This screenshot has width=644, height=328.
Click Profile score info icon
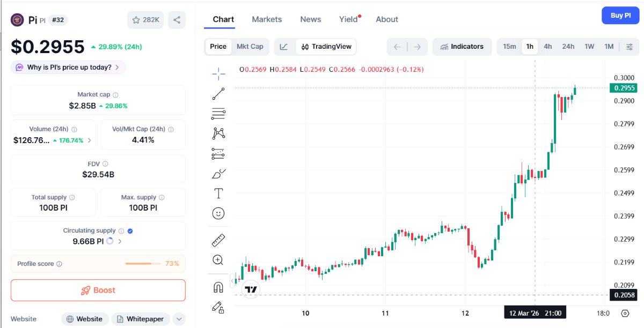coord(59,264)
